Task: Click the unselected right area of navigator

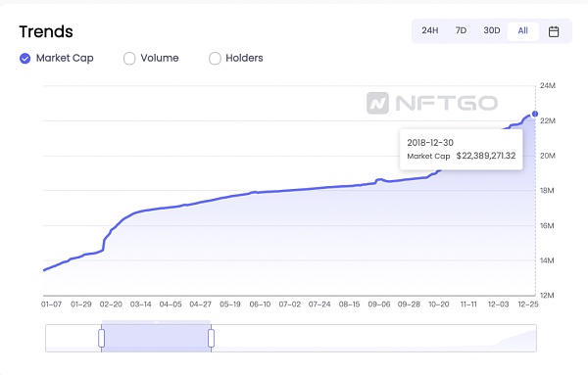Action: pos(375,339)
